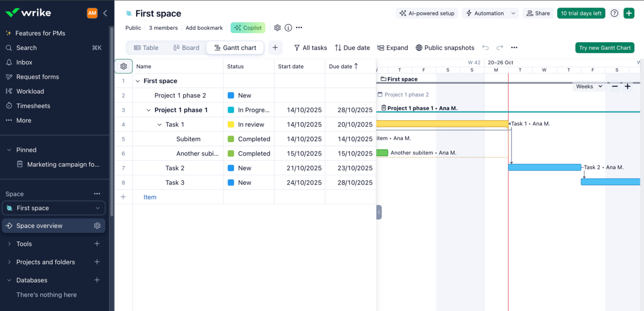
Task: Click Add bookmark under the space title
Action: (204, 27)
